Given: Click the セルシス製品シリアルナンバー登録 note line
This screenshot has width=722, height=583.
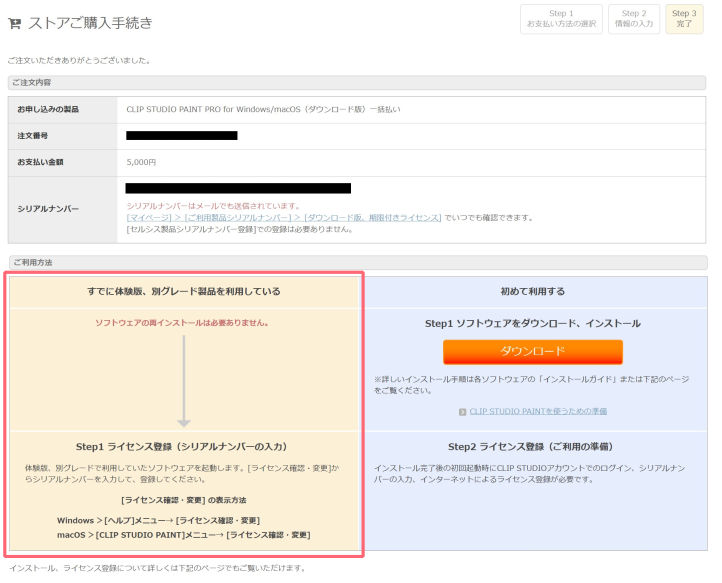Looking at the screenshot, I should coord(240,229).
